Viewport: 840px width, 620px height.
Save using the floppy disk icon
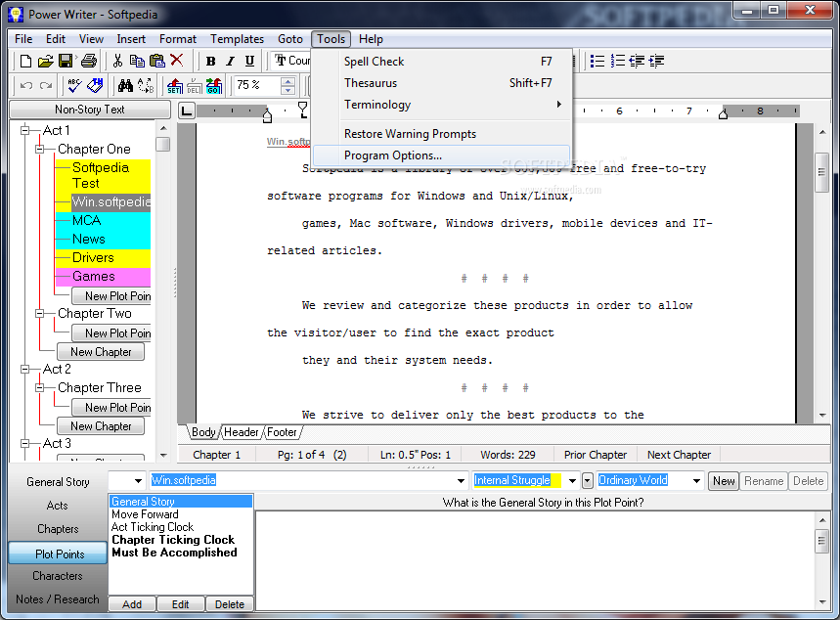coord(66,61)
